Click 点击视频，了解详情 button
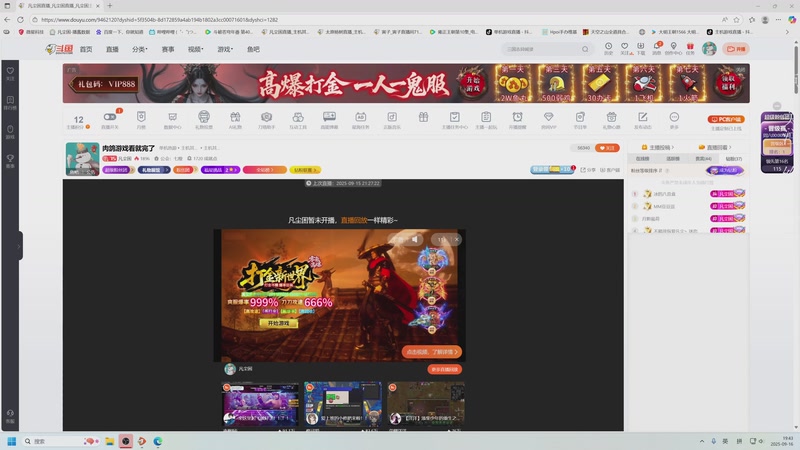 coord(432,352)
